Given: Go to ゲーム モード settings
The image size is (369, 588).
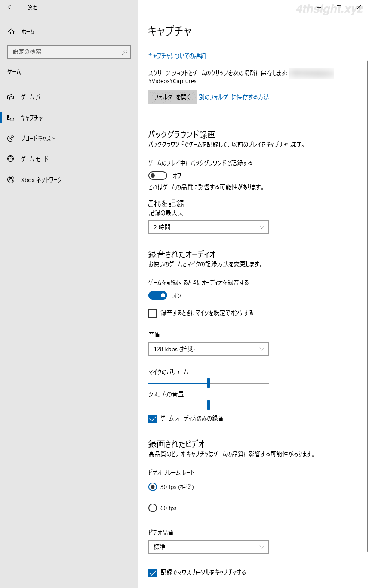Looking at the screenshot, I should (69, 159).
